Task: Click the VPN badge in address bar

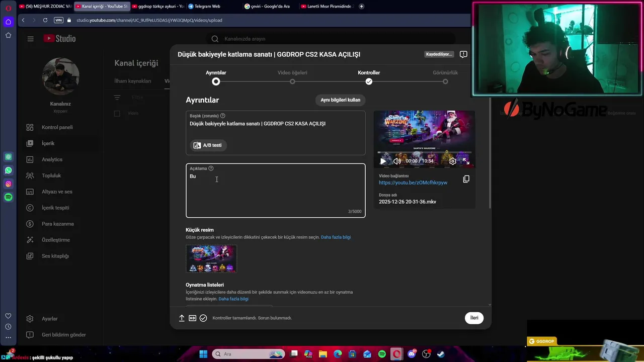Action: [x=59, y=20]
